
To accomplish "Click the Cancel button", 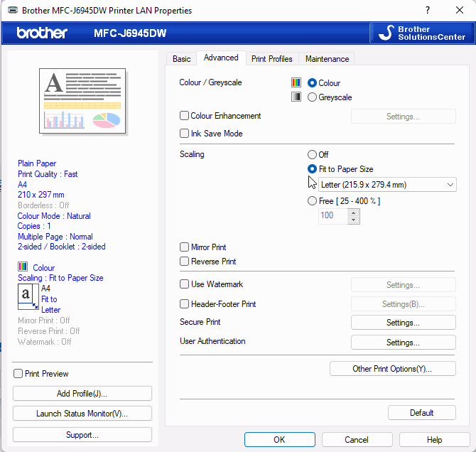I will [x=357, y=439].
